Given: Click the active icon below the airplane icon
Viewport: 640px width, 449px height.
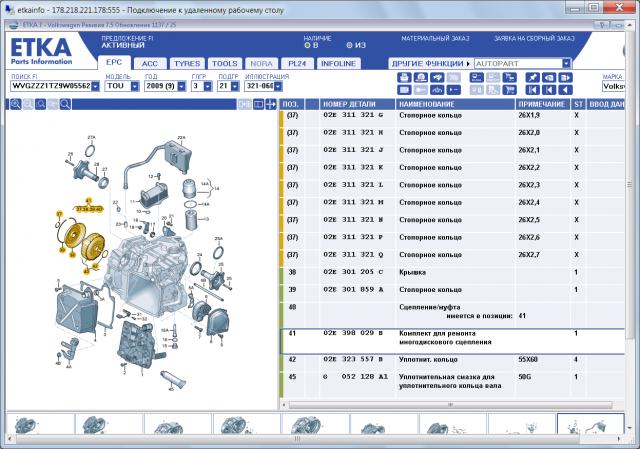Looking at the screenshot, I should pyautogui.click(x=437, y=90).
